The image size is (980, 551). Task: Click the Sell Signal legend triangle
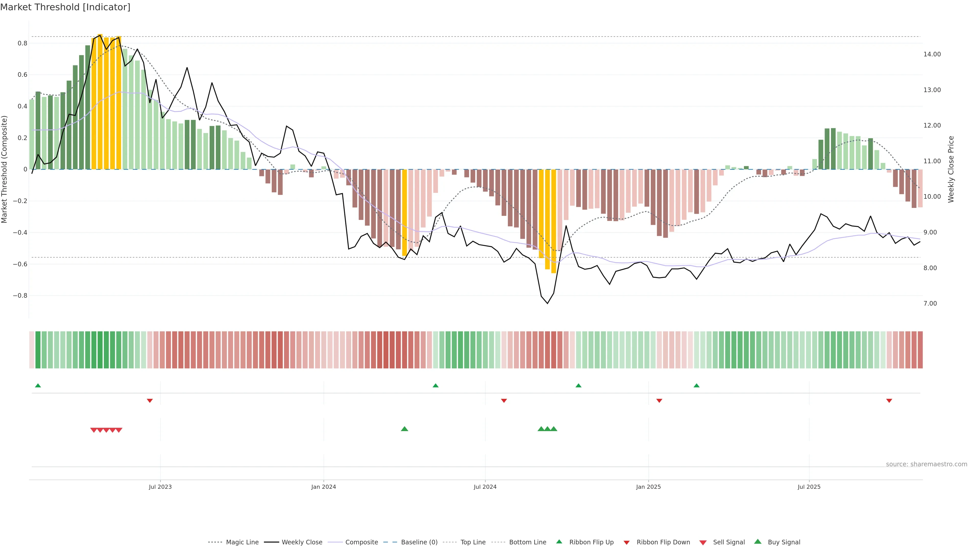[x=703, y=543]
